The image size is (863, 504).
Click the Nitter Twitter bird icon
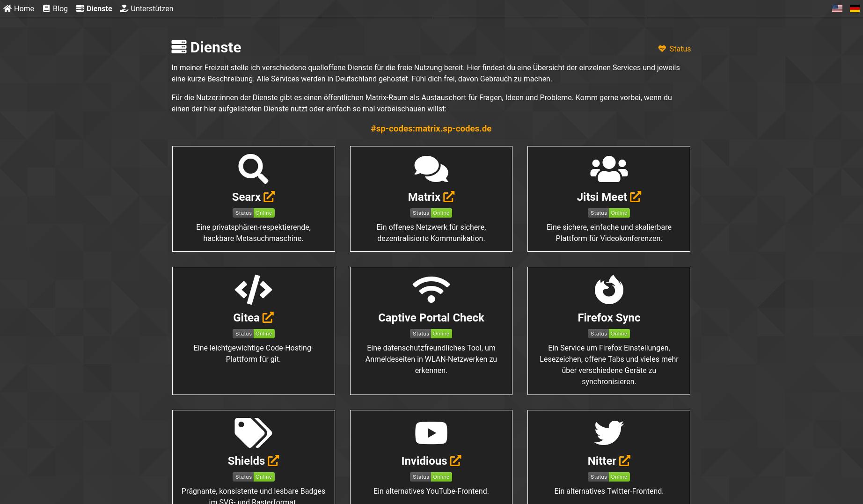pyautogui.click(x=609, y=432)
